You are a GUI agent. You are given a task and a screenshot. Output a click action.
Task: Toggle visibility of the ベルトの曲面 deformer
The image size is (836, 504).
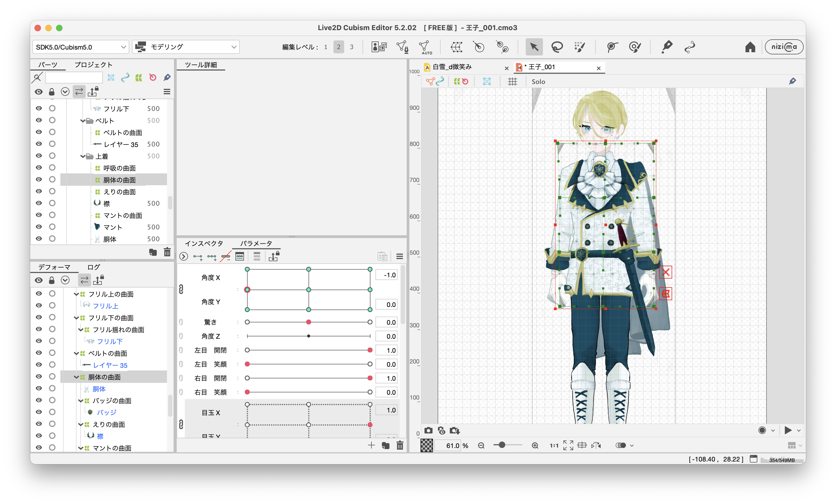point(39,353)
